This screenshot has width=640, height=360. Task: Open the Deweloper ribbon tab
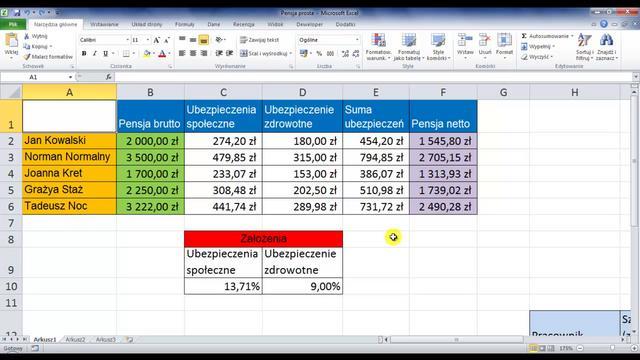coord(309,24)
